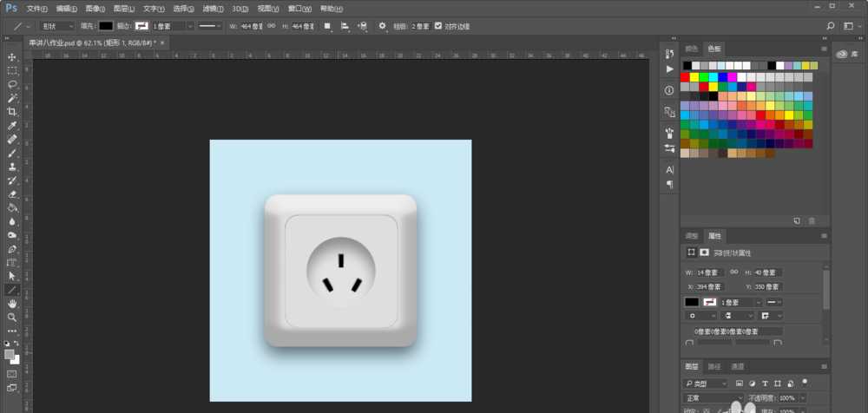Select the Move tool in the toolbox

pos(12,56)
